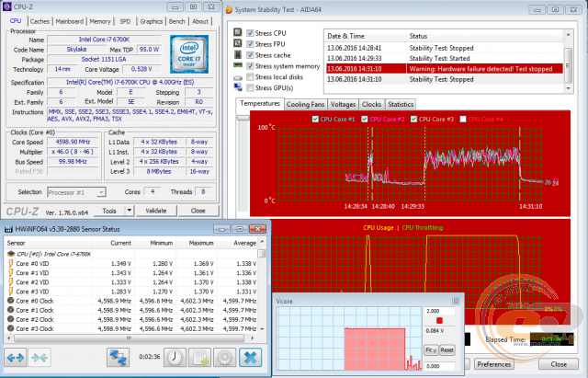588x378 pixels.
Task: Click the disk icon beside Stress local disks
Action: point(238,77)
